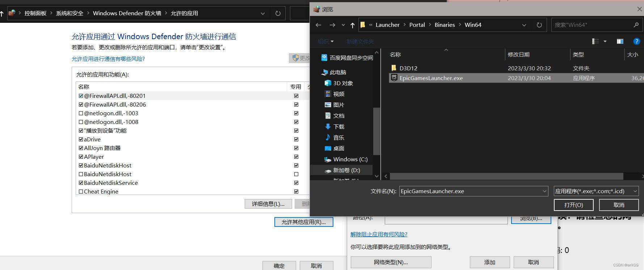The image size is (644, 270).
Task: Open the 视频 folder in sidebar
Action: tap(334, 94)
